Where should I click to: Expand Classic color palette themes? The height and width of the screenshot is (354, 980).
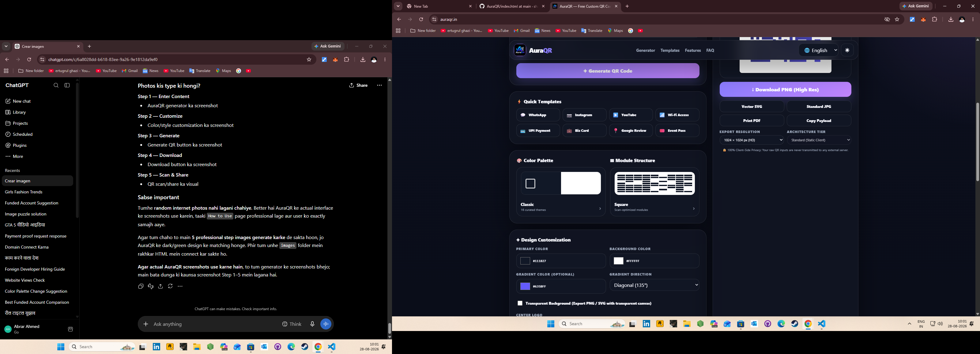coord(561,192)
